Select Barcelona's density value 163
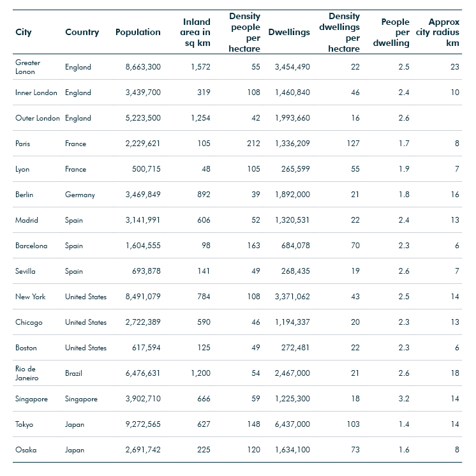This screenshot has height=476, width=476. point(253,245)
